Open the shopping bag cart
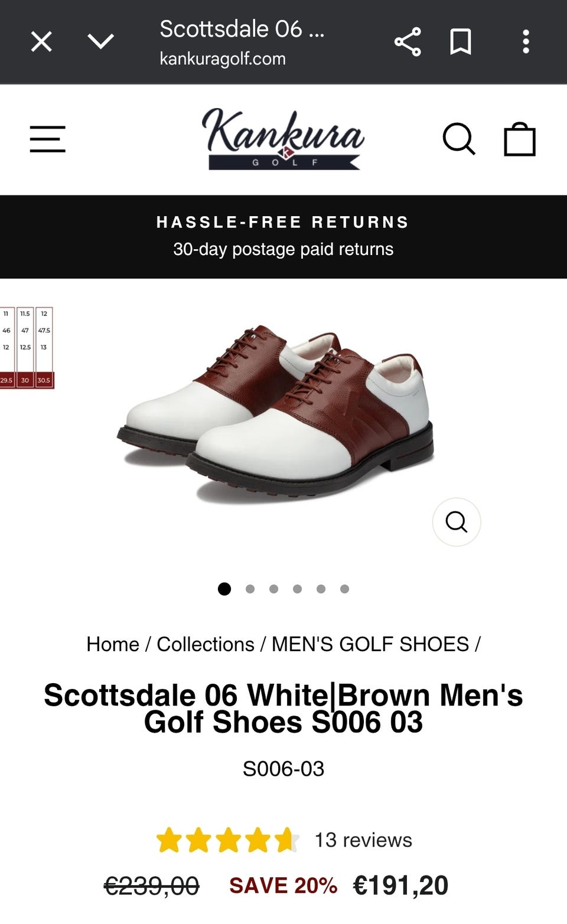 (x=520, y=139)
